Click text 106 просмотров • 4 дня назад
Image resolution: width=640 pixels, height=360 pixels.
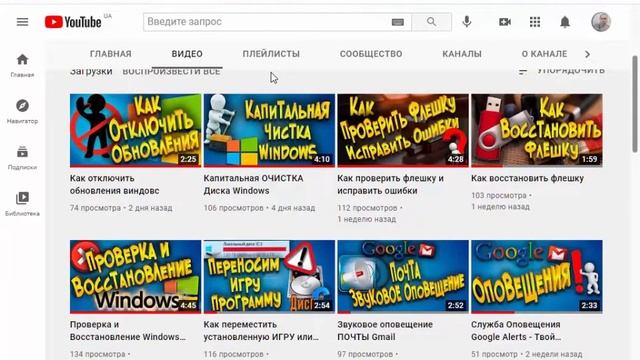pyautogui.click(x=259, y=208)
